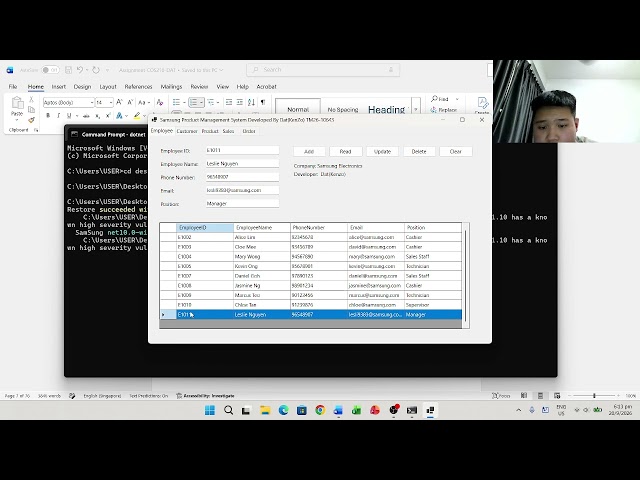Open the Undo history dropdown arrow
Image resolution: width=640 pixels, height=480 pixels.
click(87, 70)
